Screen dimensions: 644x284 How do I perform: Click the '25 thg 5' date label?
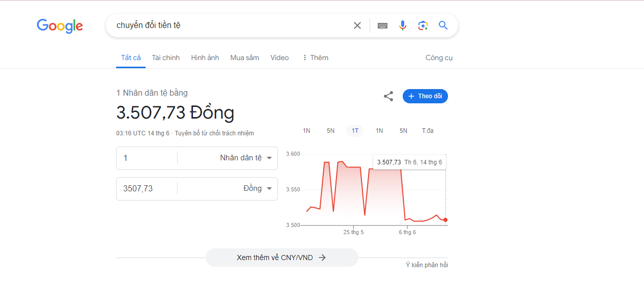pyautogui.click(x=353, y=232)
